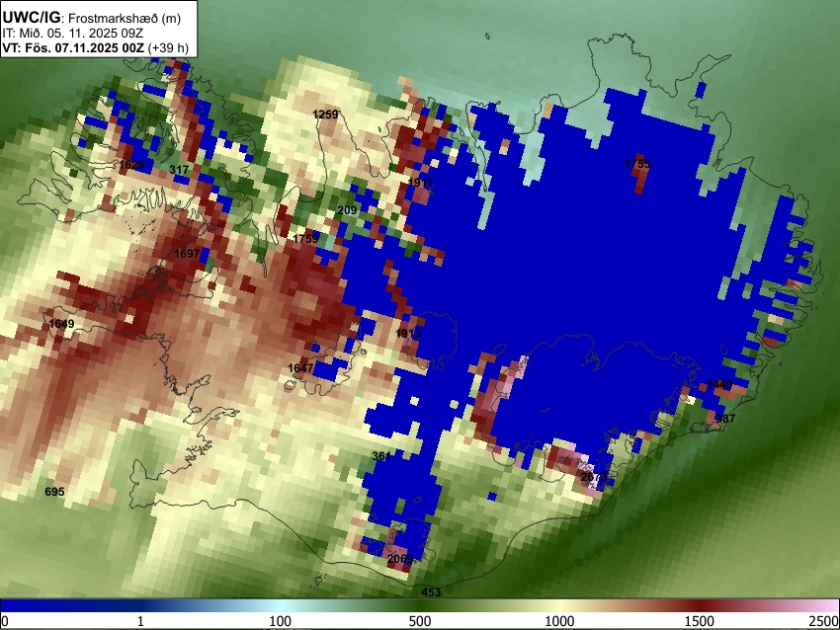Click the valid time VT line
The image size is (840, 630).
(x=95, y=47)
